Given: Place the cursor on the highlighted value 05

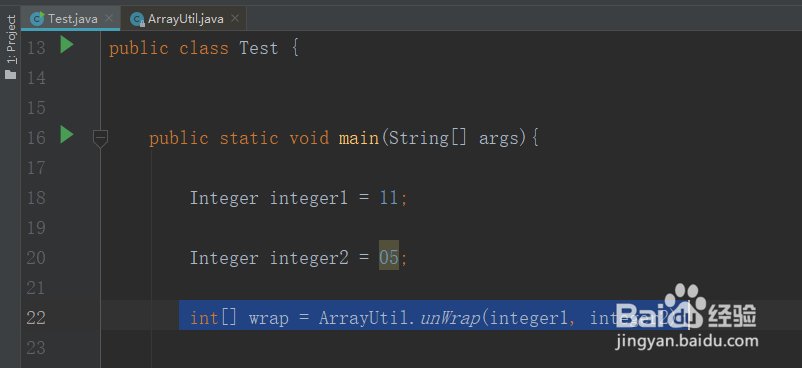Looking at the screenshot, I should [x=389, y=257].
